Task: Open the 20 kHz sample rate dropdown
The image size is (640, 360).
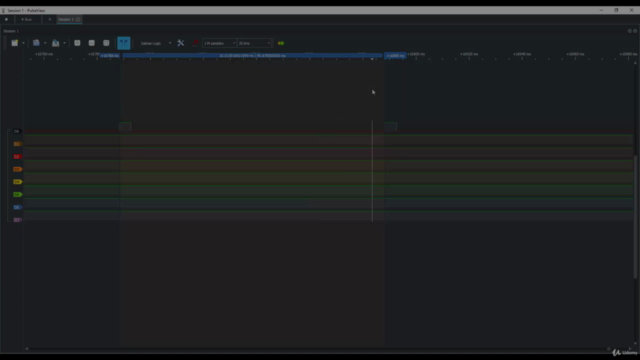Action: (254, 43)
